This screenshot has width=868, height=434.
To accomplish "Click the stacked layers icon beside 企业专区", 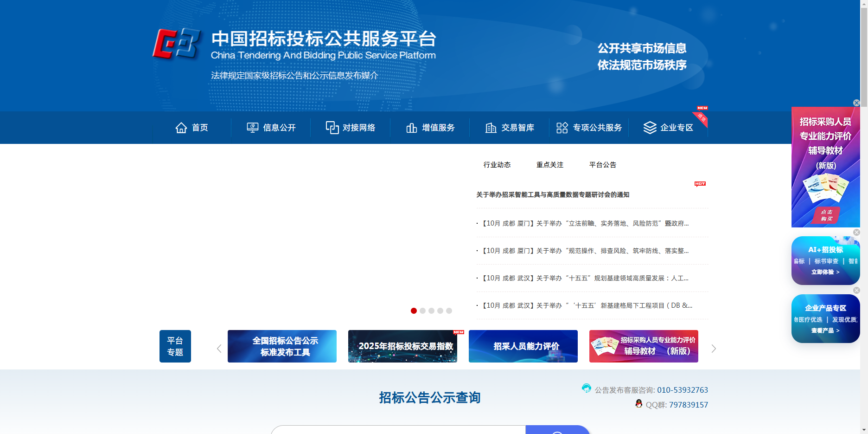I will [x=650, y=128].
